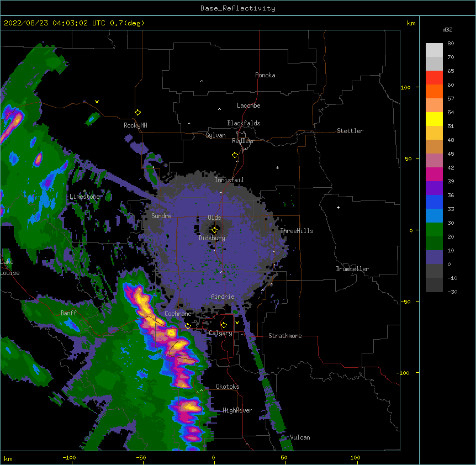Click the white caret marker west of Ponoka

coord(202,81)
